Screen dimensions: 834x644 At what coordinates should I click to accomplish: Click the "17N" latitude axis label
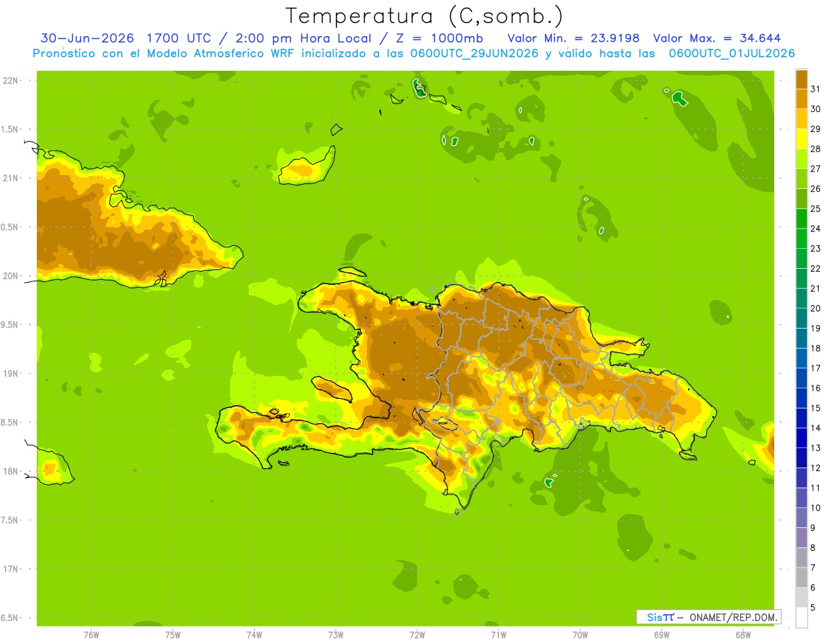[10, 569]
